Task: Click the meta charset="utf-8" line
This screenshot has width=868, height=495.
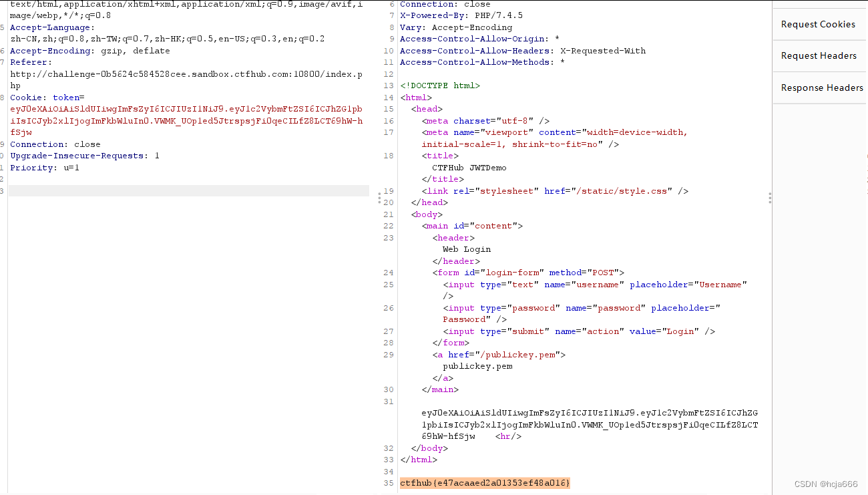Action: pos(485,121)
